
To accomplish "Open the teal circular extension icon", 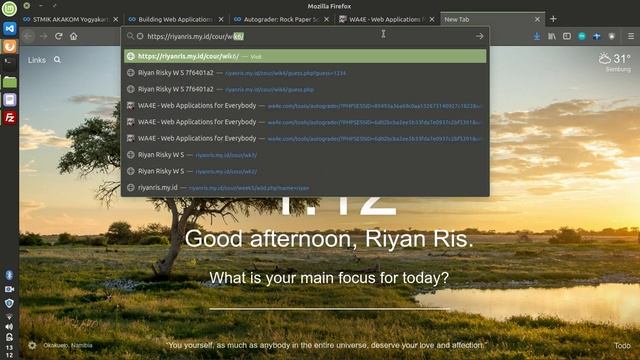I will coord(582,36).
